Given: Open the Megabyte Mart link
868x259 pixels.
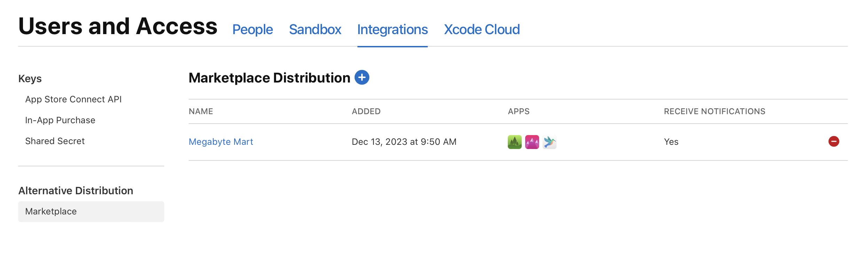Looking at the screenshot, I should pyautogui.click(x=221, y=142).
